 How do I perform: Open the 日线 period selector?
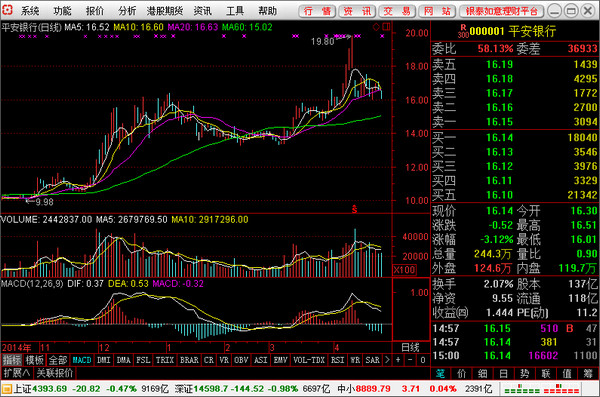410,347
